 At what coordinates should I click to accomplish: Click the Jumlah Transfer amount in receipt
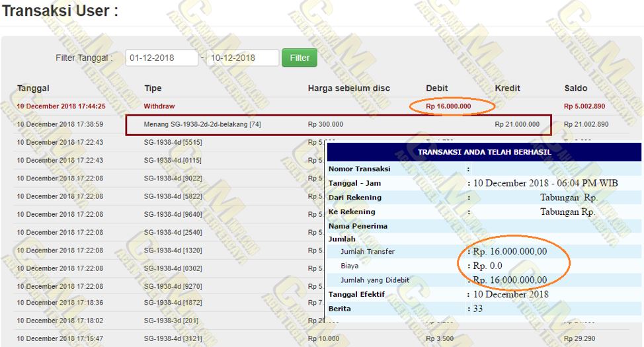tap(510, 252)
